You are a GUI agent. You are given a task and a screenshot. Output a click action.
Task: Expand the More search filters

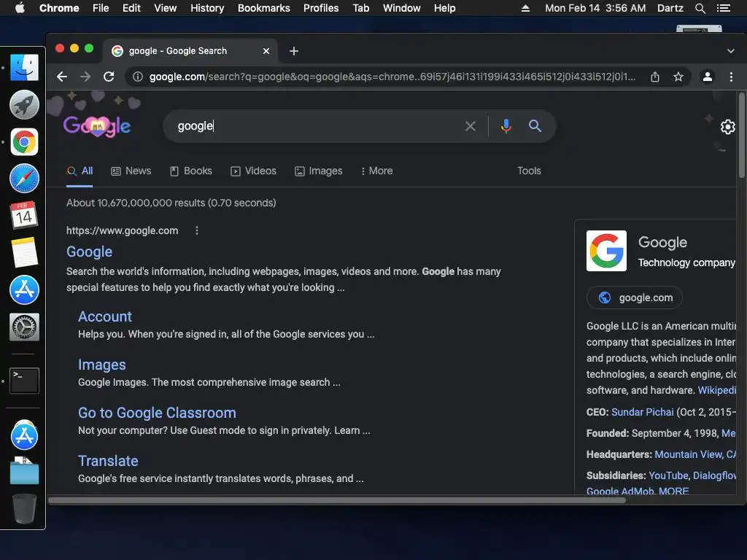click(x=377, y=171)
